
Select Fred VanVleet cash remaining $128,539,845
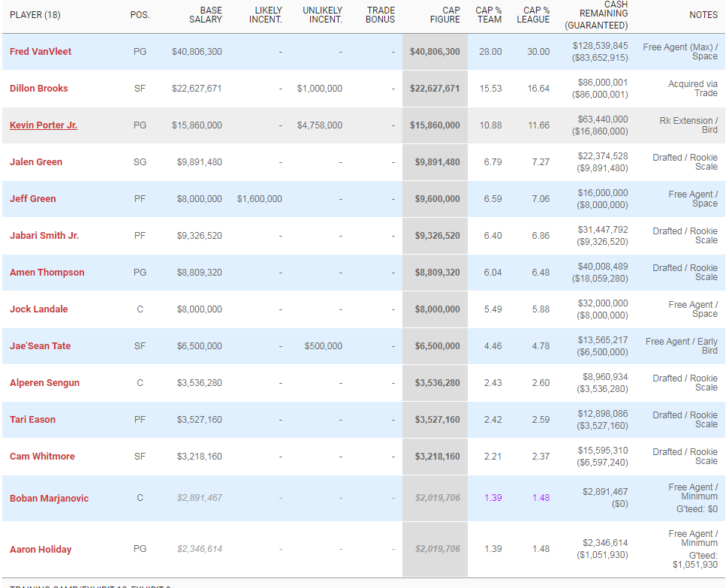click(x=600, y=45)
